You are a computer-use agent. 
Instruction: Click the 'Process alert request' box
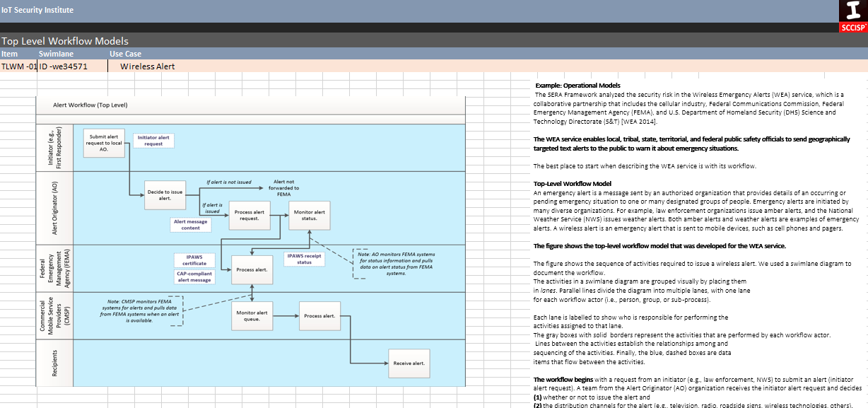[x=250, y=216]
